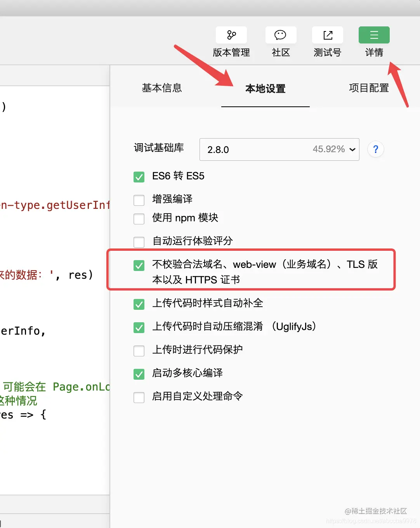Switch to the 基本信息 tab
Image resolution: width=420 pixels, height=528 pixels.
tap(162, 88)
